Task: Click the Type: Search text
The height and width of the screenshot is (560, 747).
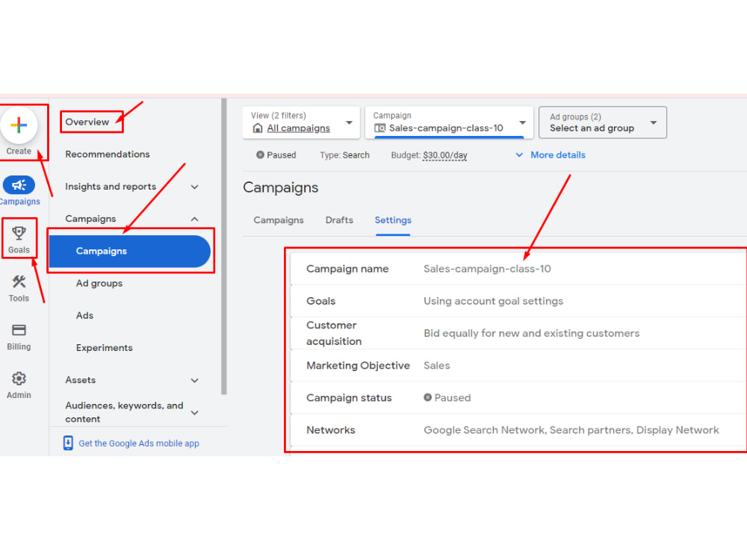Action: pyautogui.click(x=344, y=155)
